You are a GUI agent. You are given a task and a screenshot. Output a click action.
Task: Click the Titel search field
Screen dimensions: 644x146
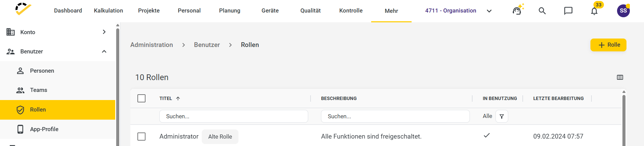point(233,116)
